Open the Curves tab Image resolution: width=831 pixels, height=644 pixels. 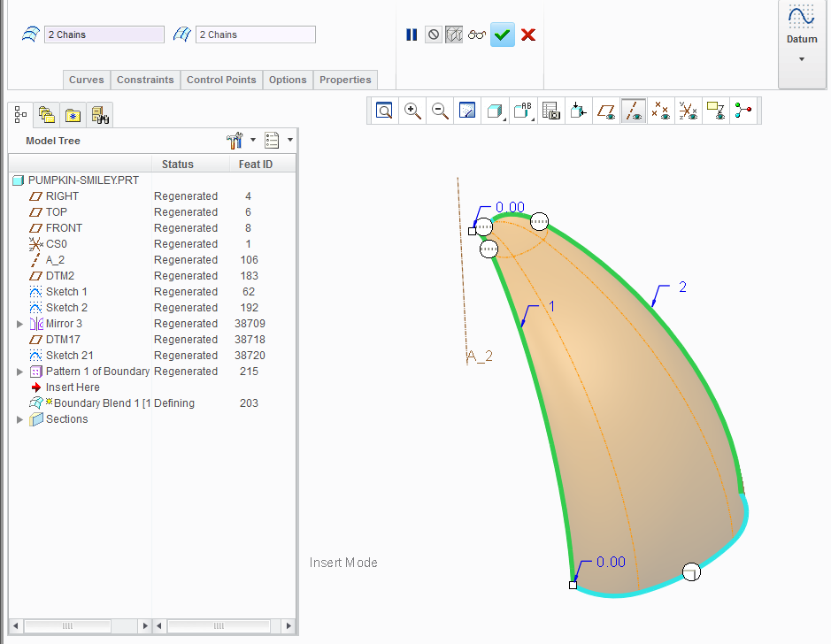click(x=87, y=80)
